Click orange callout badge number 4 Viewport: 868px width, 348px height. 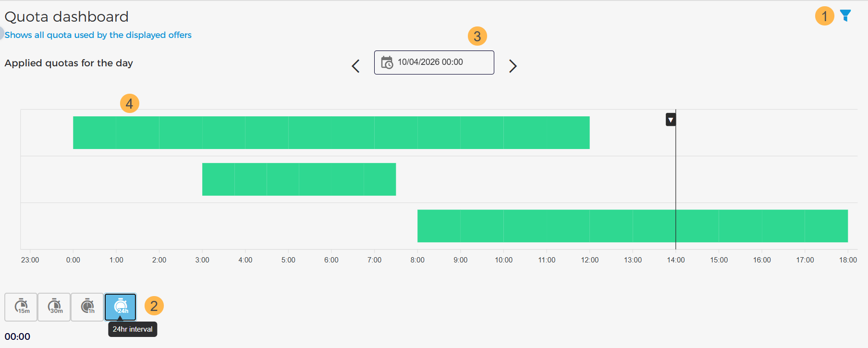[x=129, y=103]
